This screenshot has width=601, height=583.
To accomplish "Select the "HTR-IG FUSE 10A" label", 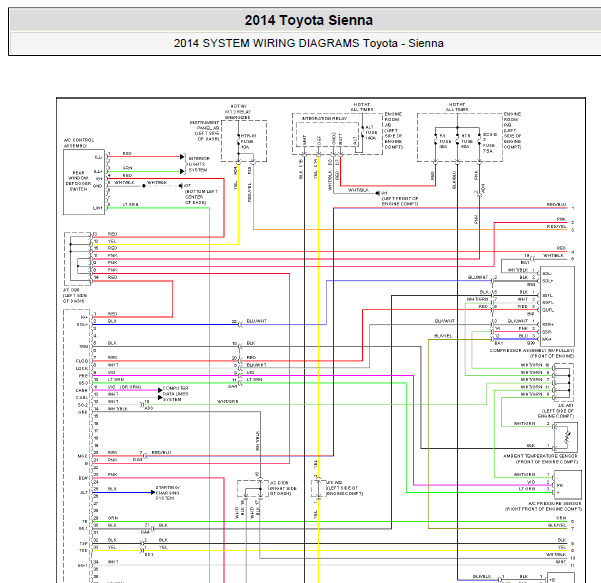I will pyautogui.click(x=248, y=141).
